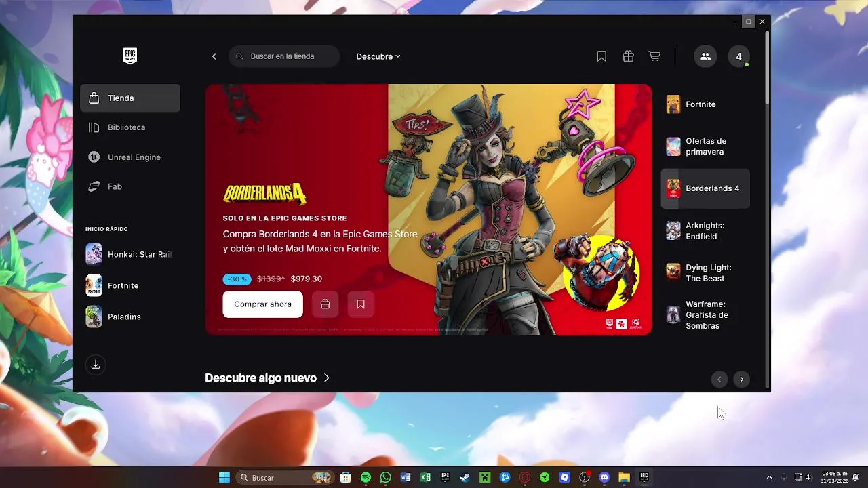Click into the Buscar en la tienda field
This screenshot has height=488, width=868.
(285, 56)
